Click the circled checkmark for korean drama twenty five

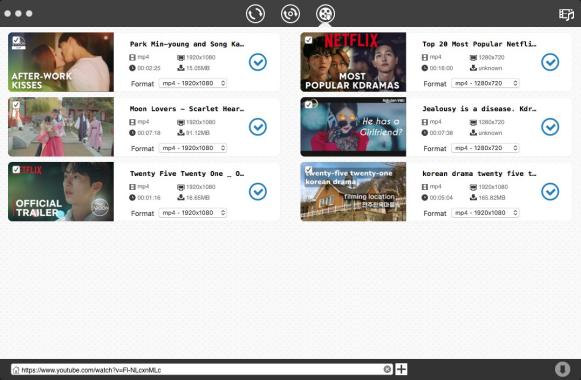pyautogui.click(x=550, y=191)
